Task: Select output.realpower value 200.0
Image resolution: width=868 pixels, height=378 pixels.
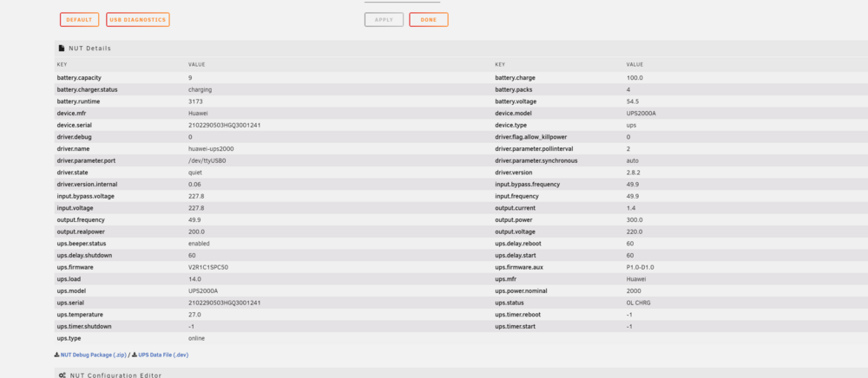Action: point(196,231)
